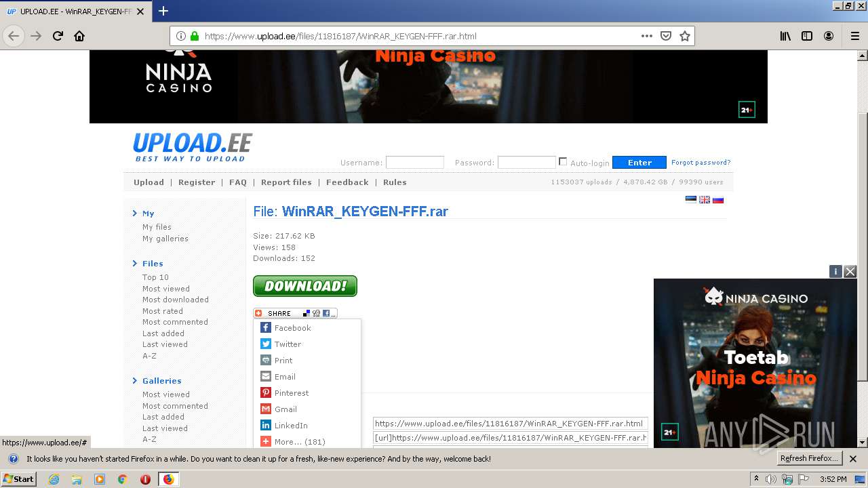Show site information for the green padlock
The width and height of the screenshot is (868, 488).
pyautogui.click(x=195, y=36)
